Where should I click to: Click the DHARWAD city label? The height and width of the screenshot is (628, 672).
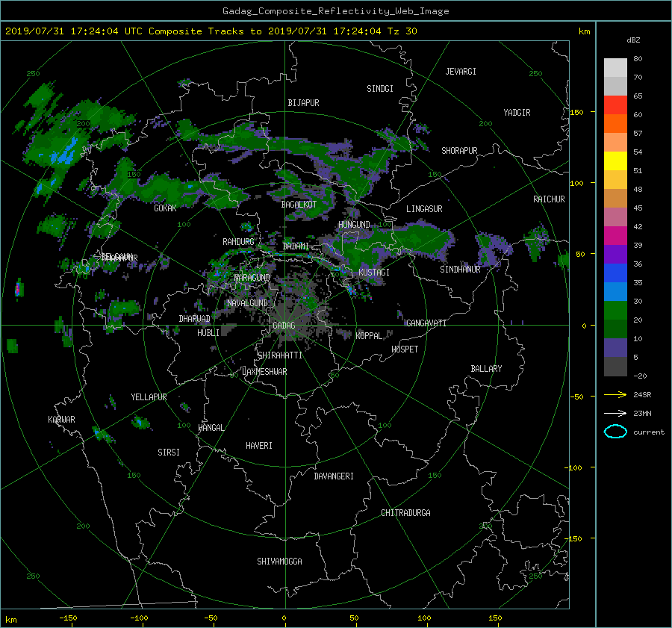[x=194, y=319]
